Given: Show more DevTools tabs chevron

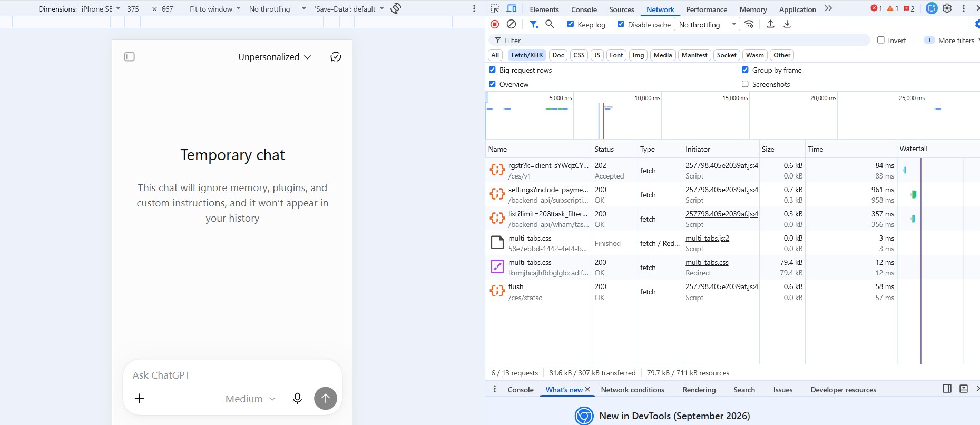Looking at the screenshot, I should [828, 8].
